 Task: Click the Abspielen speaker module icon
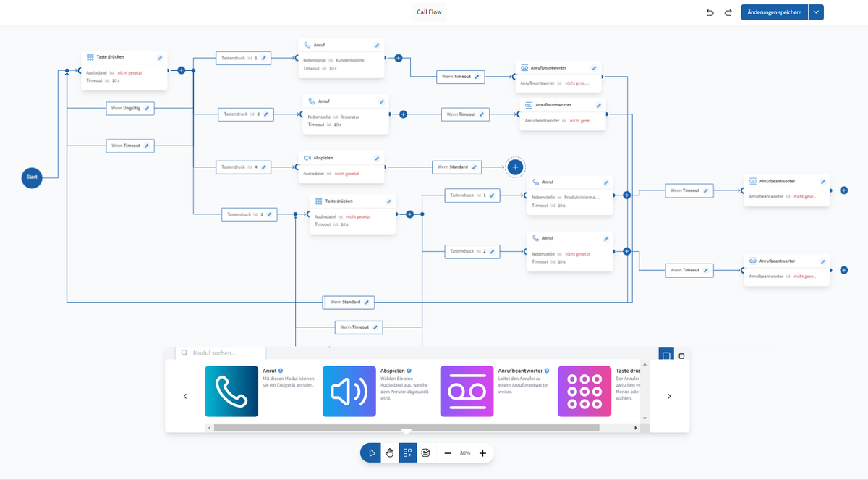click(349, 391)
